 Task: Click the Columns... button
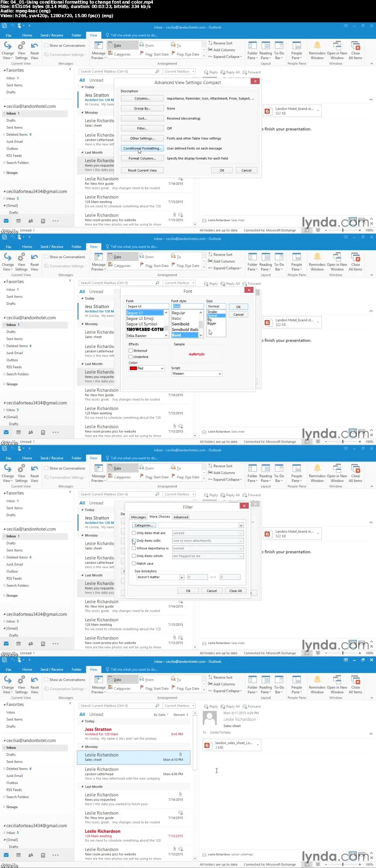[142, 98]
